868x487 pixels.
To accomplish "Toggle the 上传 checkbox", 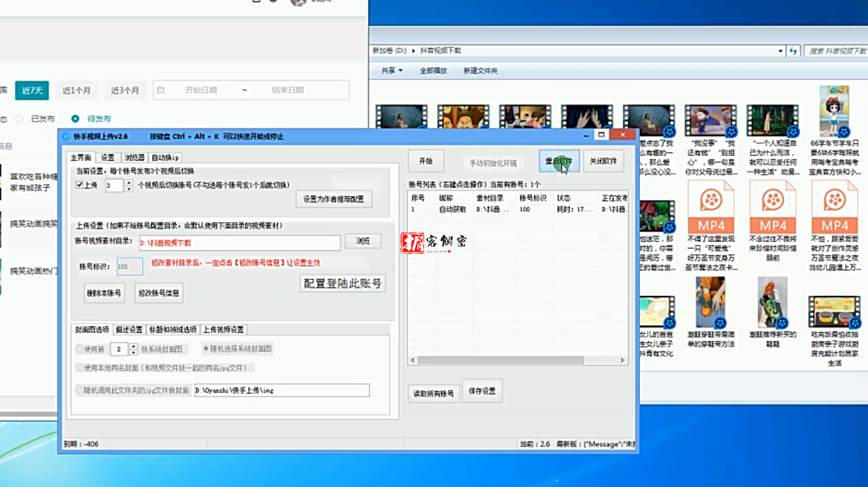I will [79, 185].
